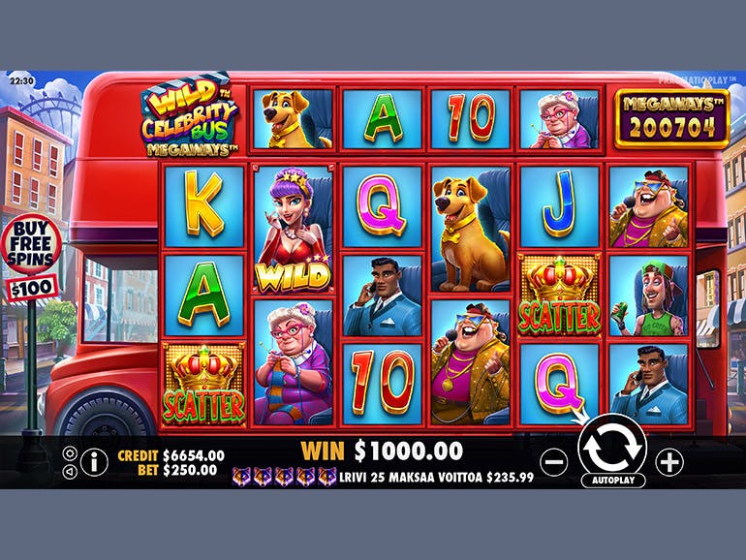Click the large dog symbol in reel four

pyautogui.click(x=471, y=229)
